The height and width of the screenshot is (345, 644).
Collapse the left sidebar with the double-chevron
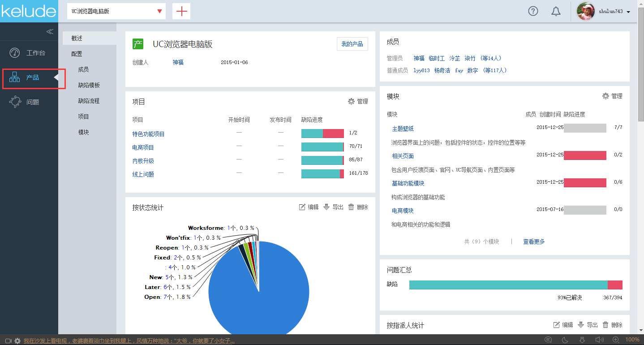50,31
